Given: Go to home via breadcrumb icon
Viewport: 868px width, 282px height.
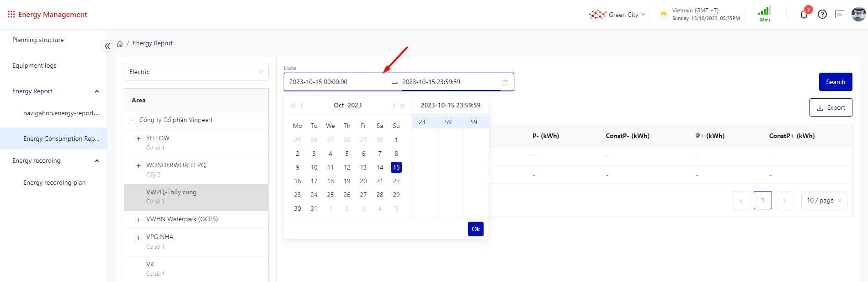Looking at the screenshot, I should click(x=120, y=44).
